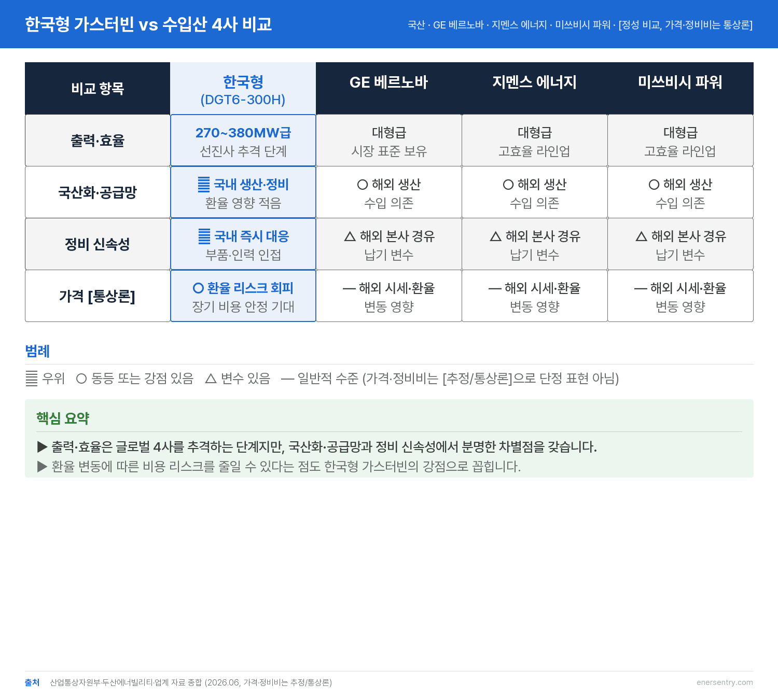Image resolution: width=778 pixels, height=700 pixels.
Task: Click the arrow bullet before 환율 변동에 따른
Action: (x=43, y=467)
